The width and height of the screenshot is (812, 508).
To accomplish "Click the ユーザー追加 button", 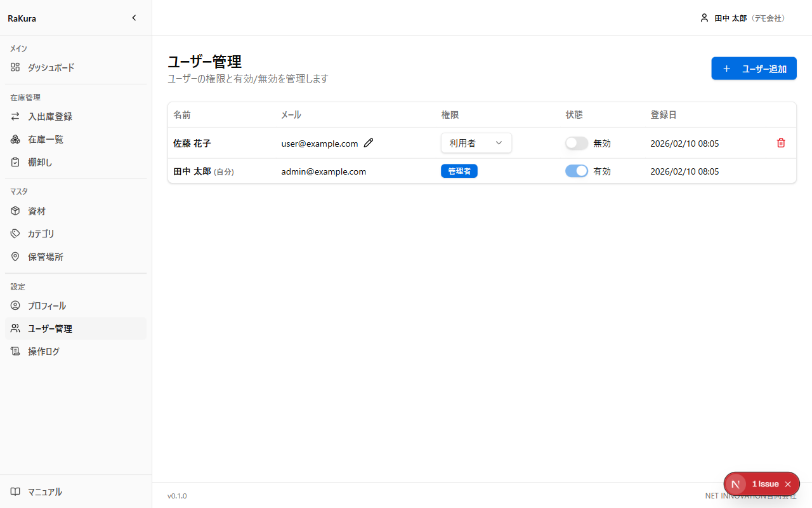I will tap(754, 69).
